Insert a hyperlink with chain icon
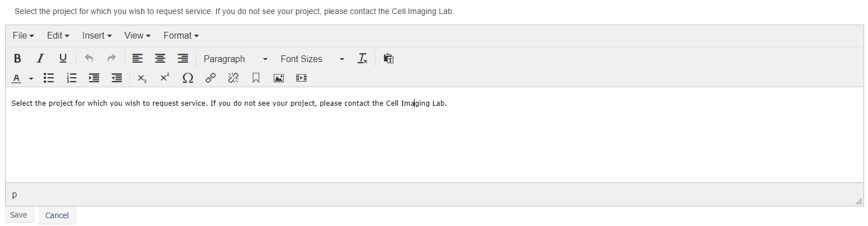Viewport: 868px width, 226px height. pos(211,78)
